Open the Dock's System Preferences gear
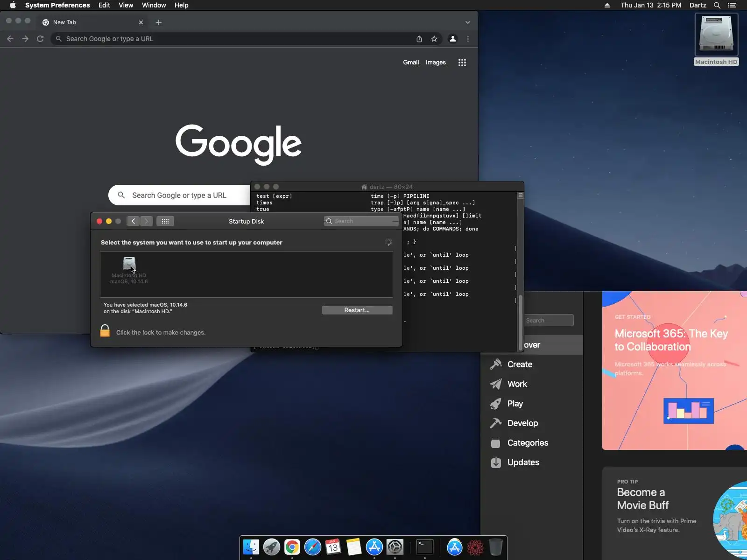The image size is (747, 560). tap(395, 547)
